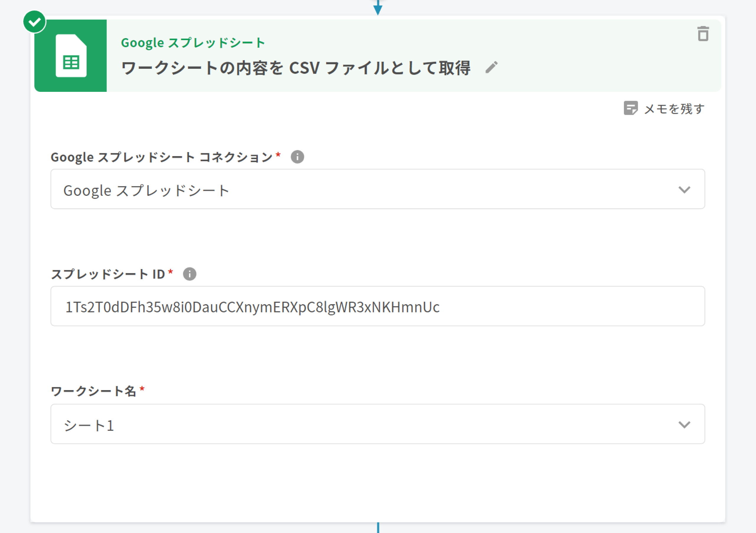Image resolution: width=756 pixels, height=533 pixels.
Task: Click the スプレッドシート ID field label
Action: 108,274
